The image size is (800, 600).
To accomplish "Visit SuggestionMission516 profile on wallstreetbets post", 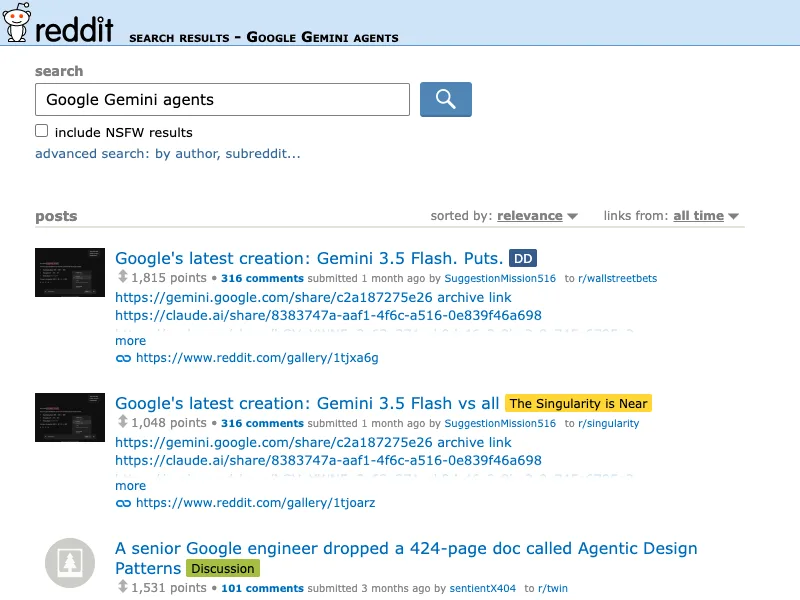I will point(500,279).
